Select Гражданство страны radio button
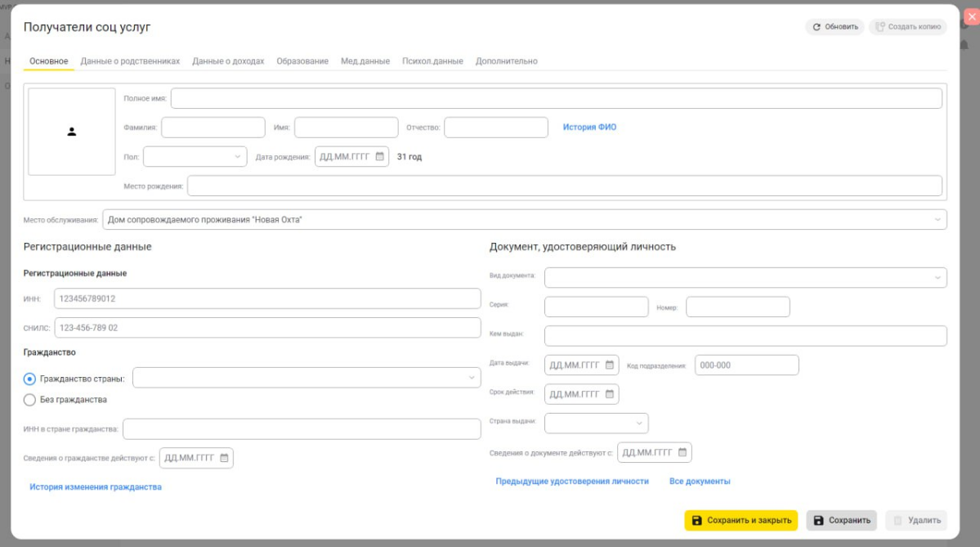 point(30,379)
